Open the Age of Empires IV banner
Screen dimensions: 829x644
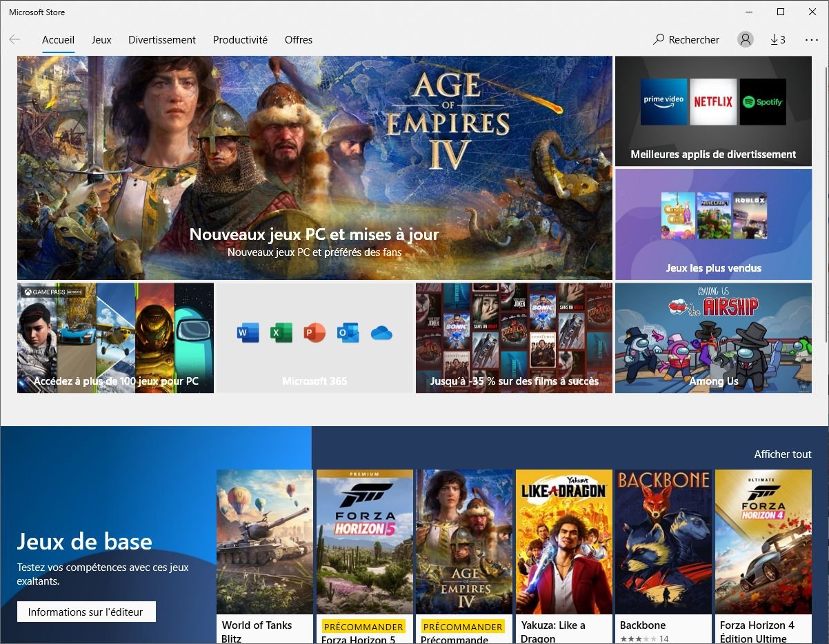(314, 168)
